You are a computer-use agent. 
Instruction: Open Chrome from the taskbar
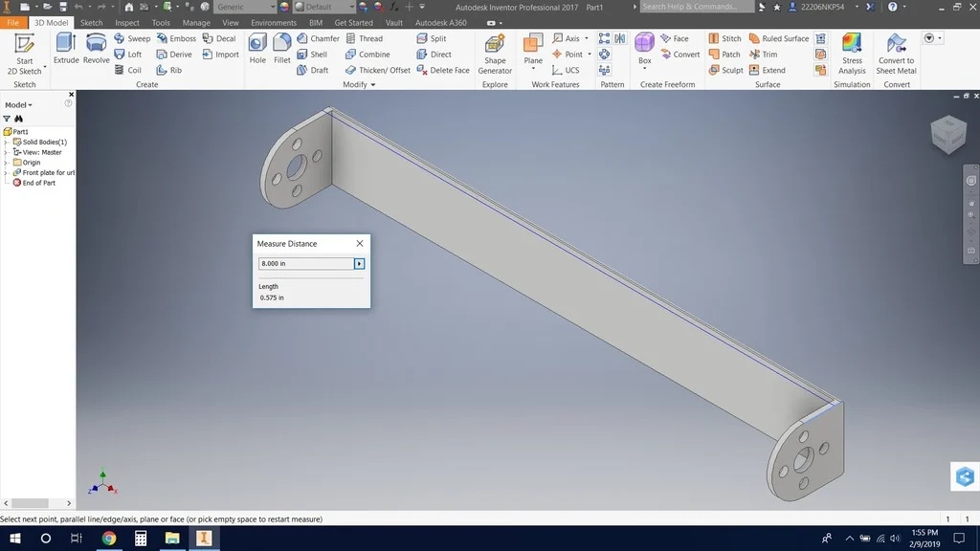[x=109, y=539]
